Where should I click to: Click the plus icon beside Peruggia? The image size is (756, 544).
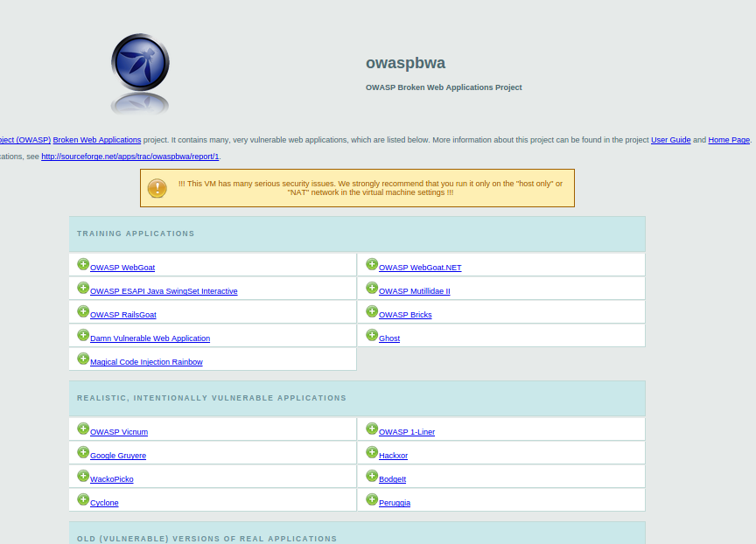tap(372, 499)
